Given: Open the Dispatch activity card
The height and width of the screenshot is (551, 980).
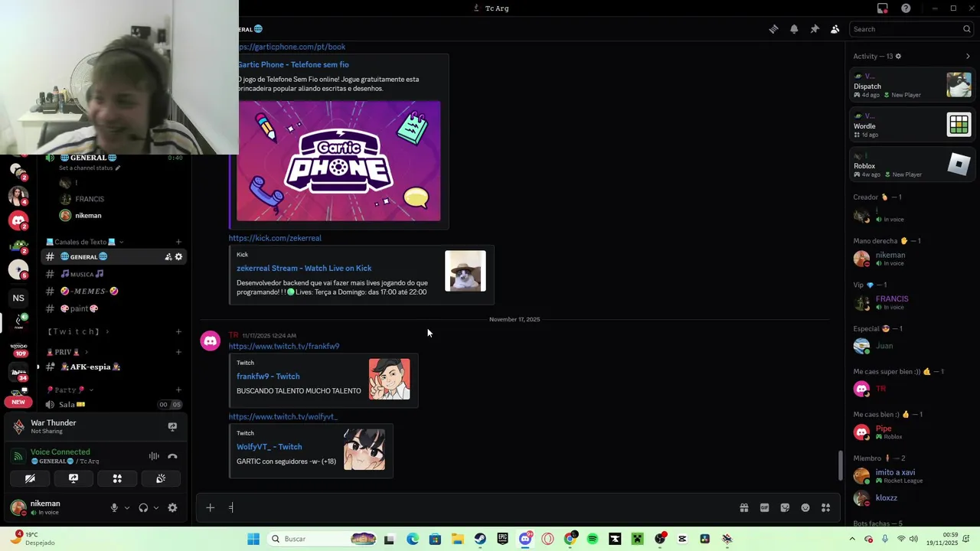Looking at the screenshot, I should (912, 85).
